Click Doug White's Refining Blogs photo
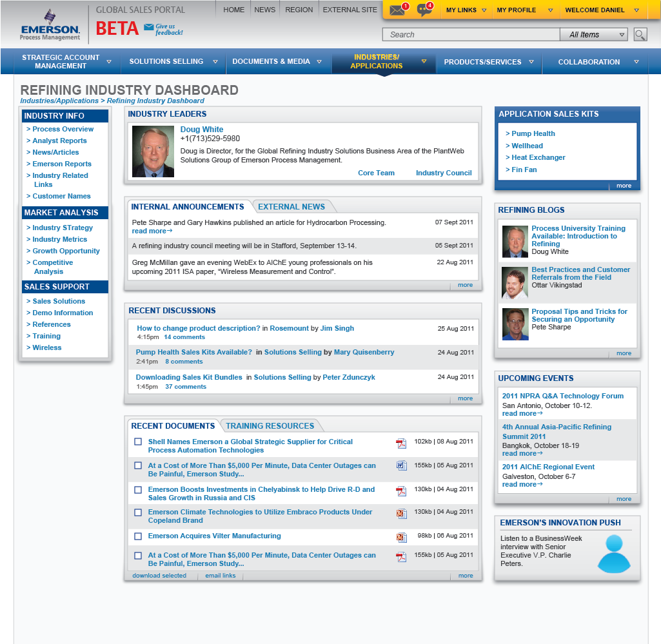This screenshot has width=661, height=644. tap(515, 242)
